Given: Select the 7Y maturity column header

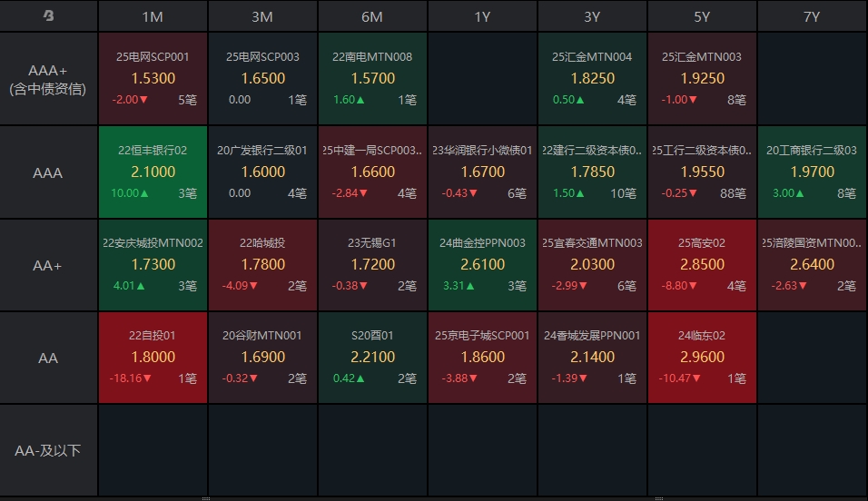Looking at the screenshot, I should (x=812, y=16).
